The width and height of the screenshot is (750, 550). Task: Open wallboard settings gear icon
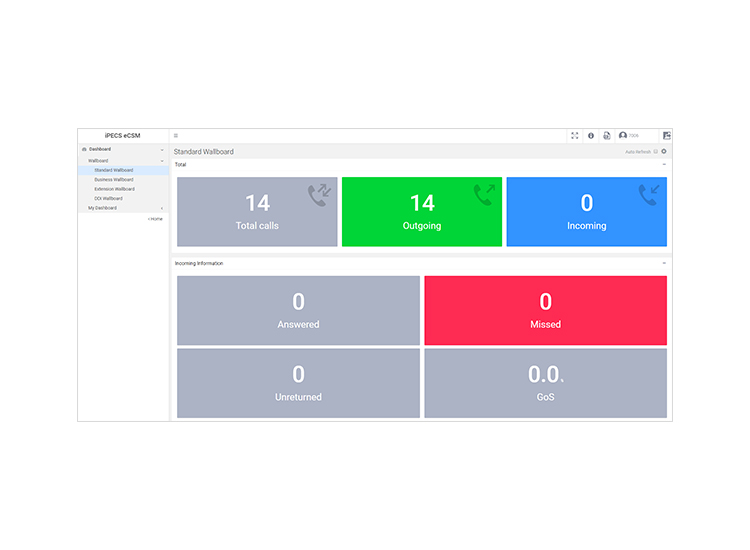(664, 152)
